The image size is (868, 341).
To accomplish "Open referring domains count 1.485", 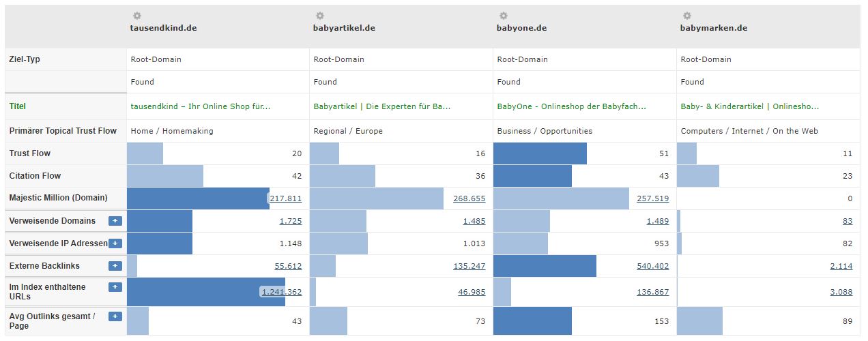I will pyautogui.click(x=474, y=221).
